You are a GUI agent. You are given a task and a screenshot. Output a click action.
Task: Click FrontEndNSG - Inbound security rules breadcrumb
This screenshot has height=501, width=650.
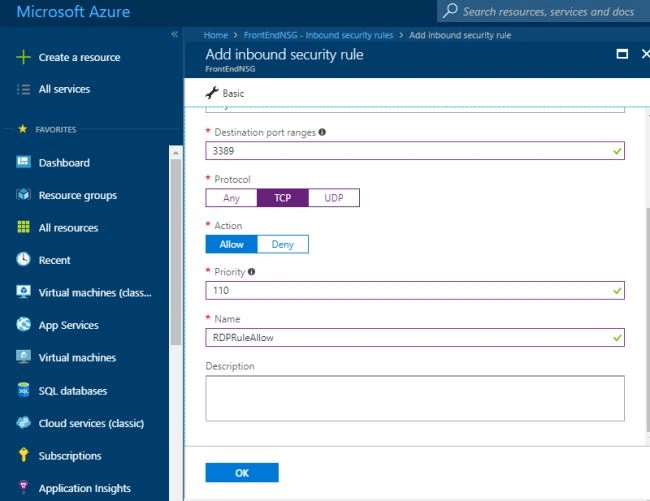point(318,35)
